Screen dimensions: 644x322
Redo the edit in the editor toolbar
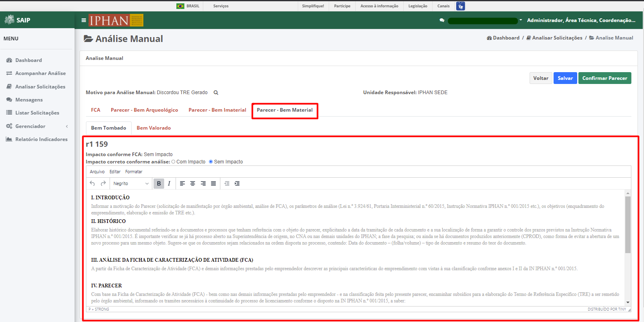click(103, 183)
